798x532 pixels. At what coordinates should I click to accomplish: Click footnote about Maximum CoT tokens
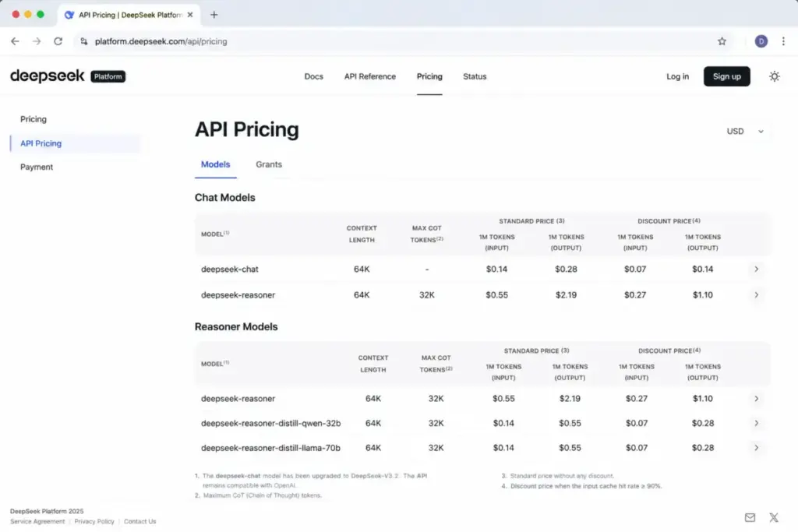point(259,495)
